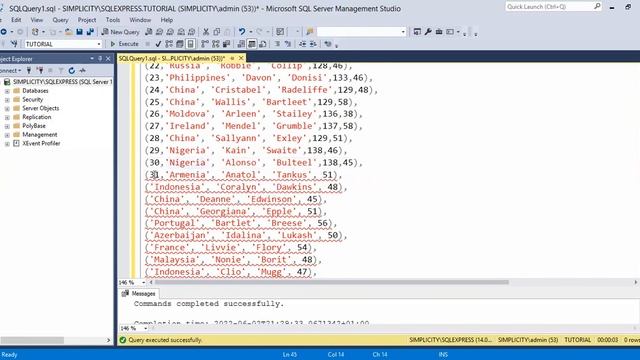The image size is (640, 360).
Task: Toggle Include Actual Execution Plan
Action: (x=205, y=44)
